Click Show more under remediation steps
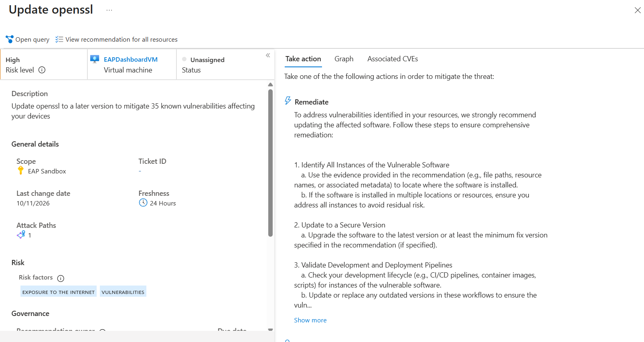 pyautogui.click(x=310, y=320)
